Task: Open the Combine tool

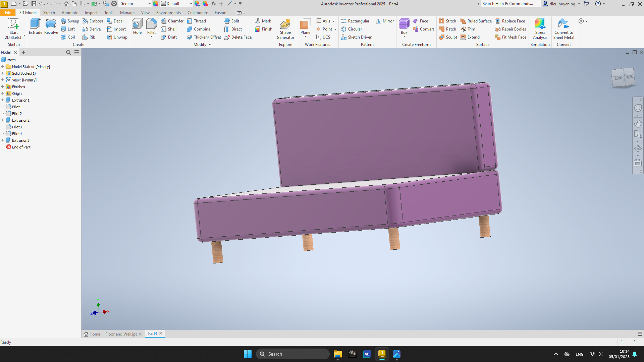Action: point(199,29)
